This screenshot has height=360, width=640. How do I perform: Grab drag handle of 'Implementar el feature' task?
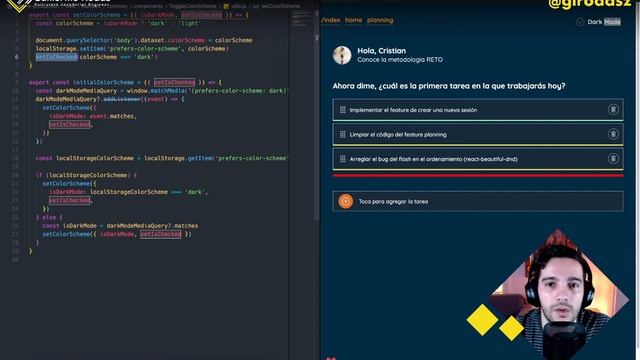coord(342,110)
